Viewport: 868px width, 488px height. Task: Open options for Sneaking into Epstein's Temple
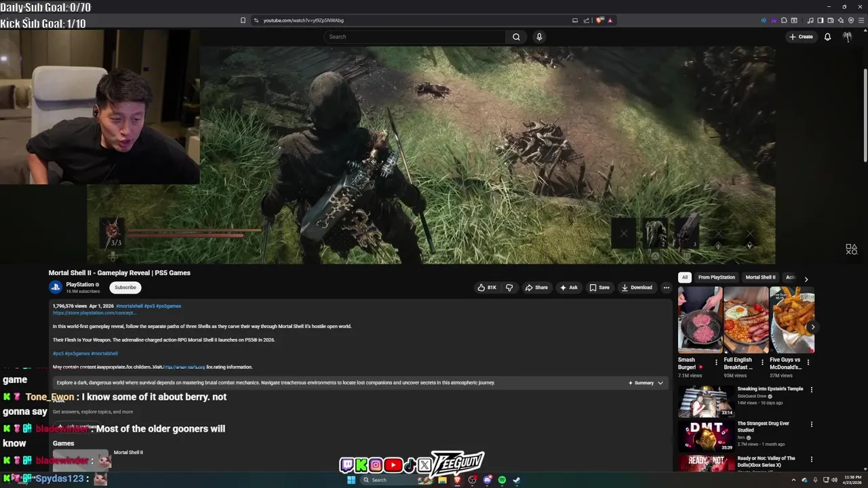(812, 390)
